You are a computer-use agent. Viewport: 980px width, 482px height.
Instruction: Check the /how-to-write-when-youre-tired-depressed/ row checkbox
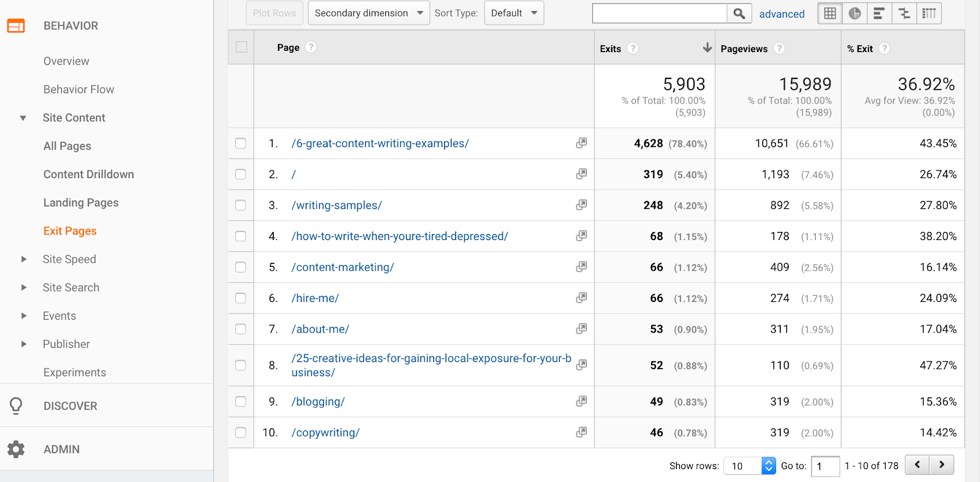241,236
